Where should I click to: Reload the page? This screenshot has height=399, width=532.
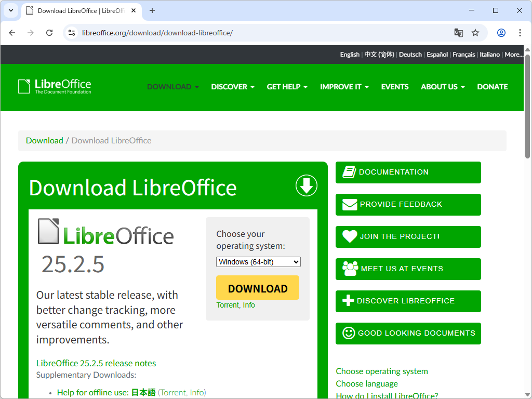pyautogui.click(x=49, y=32)
